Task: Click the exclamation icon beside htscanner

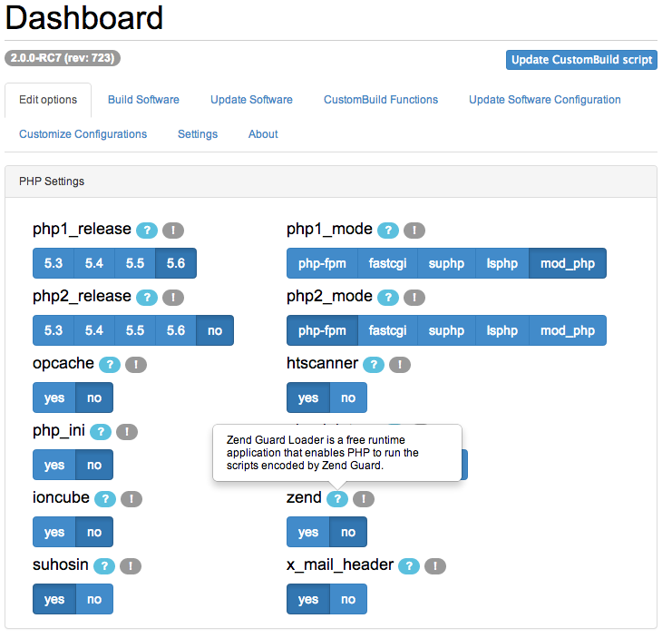Action: click(400, 364)
